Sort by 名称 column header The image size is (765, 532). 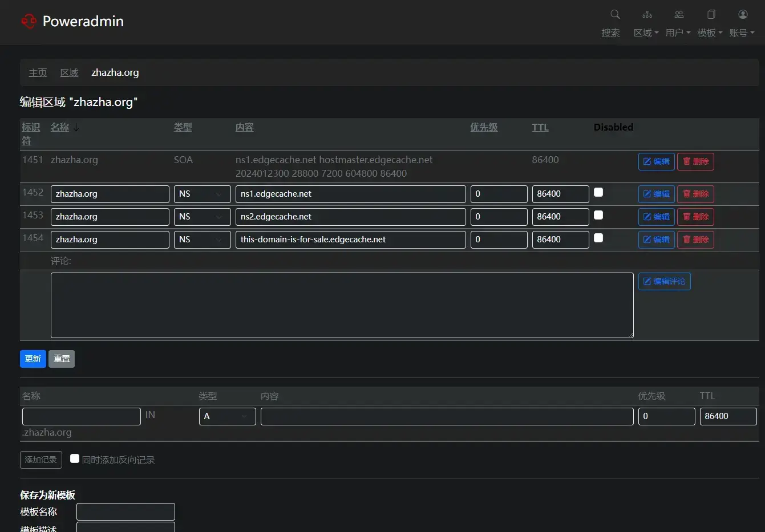(x=60, y=127)
